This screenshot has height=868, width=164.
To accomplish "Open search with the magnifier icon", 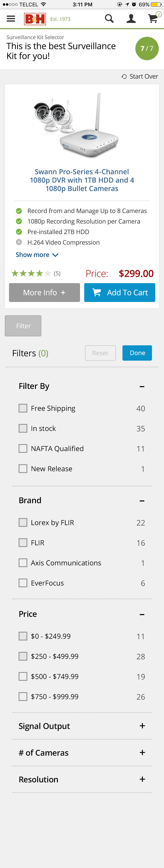I will [109, 19].
